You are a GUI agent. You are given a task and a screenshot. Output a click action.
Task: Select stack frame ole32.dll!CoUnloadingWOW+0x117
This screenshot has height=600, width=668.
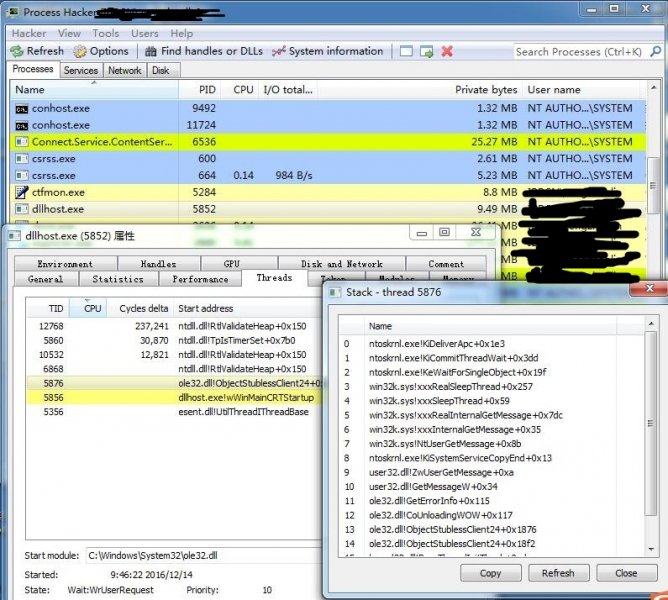tap(441, 515)
